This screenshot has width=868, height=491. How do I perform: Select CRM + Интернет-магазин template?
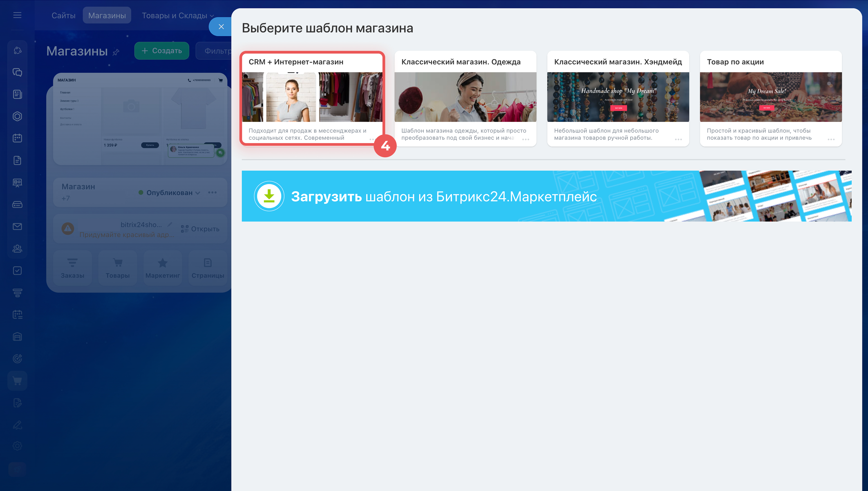click(x=312, y=98)
